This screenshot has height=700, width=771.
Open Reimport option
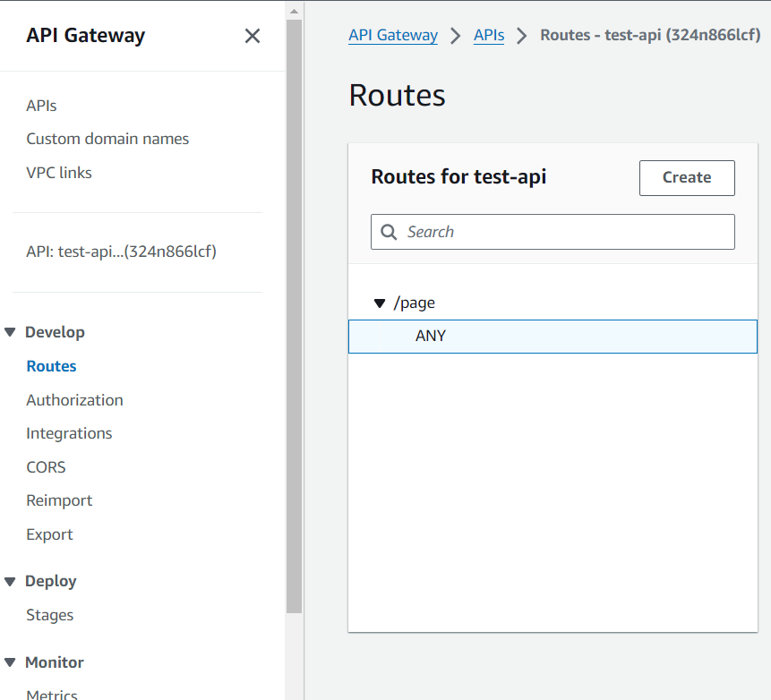click(x=59, y=500)
